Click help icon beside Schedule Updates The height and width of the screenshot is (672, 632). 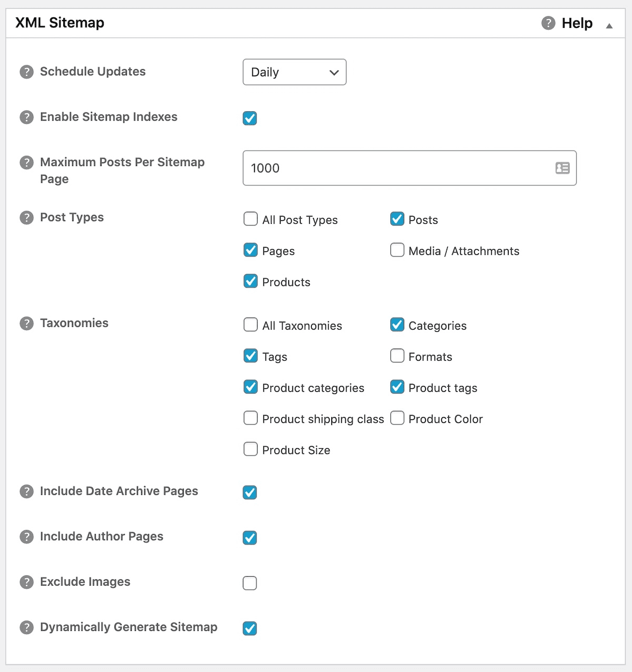click(x=26, y=72)
